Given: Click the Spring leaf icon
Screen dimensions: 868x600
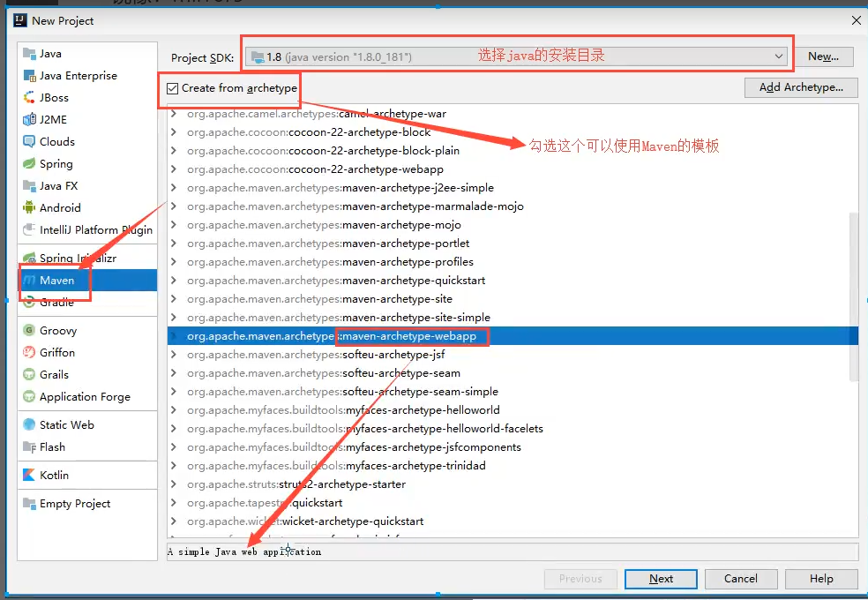Looking at the screenshot, I should (29, 164).
